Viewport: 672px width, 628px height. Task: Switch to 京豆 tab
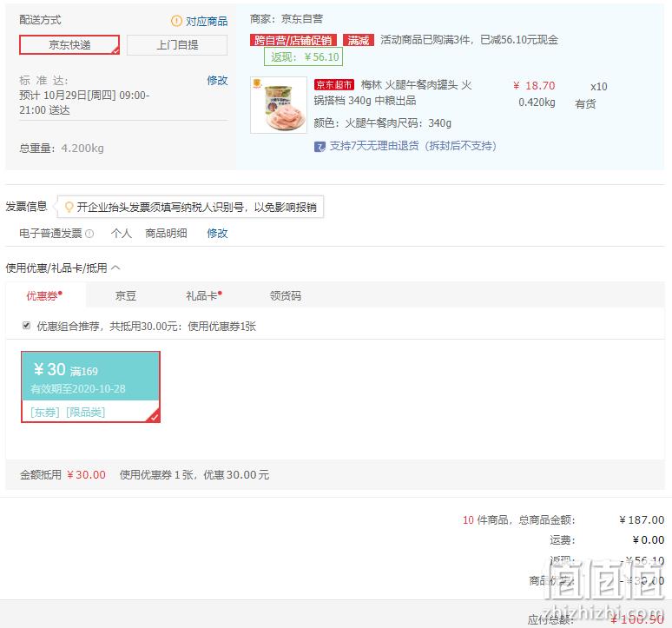click(126, 296)
